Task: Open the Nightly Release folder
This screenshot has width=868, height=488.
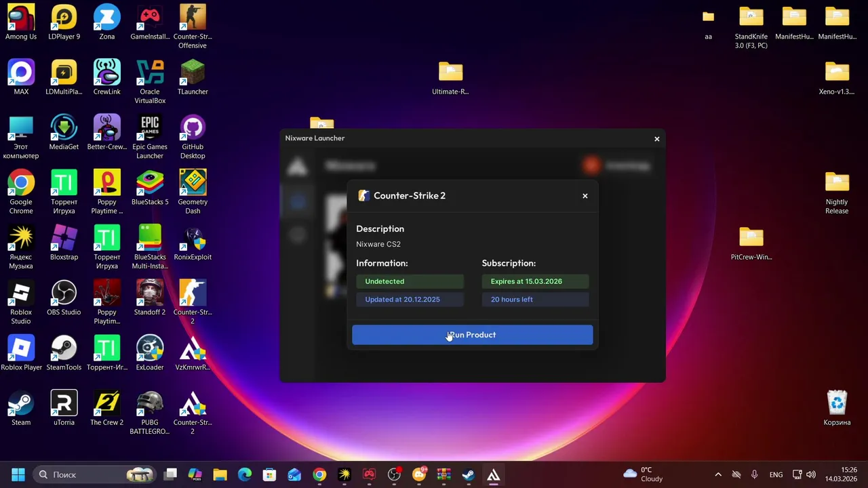Action: [837, 192]
